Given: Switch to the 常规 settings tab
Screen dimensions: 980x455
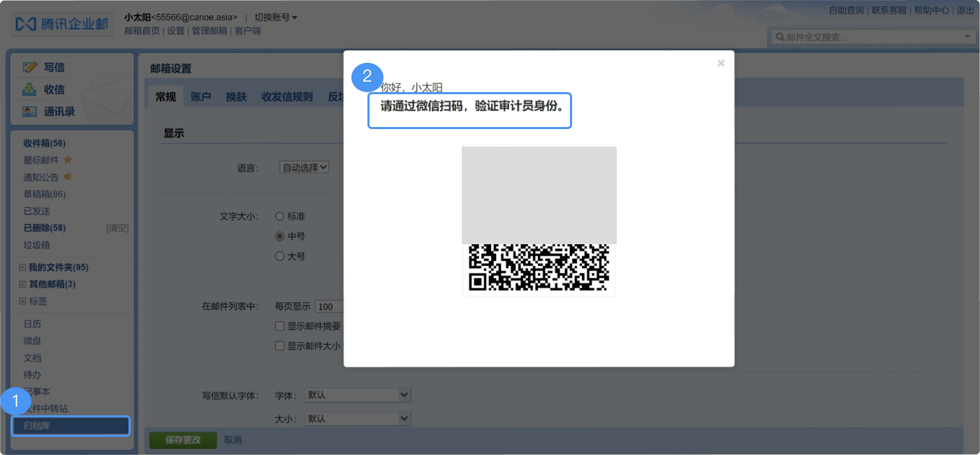Looking at the screenshot, I should (x=166, y=97).
